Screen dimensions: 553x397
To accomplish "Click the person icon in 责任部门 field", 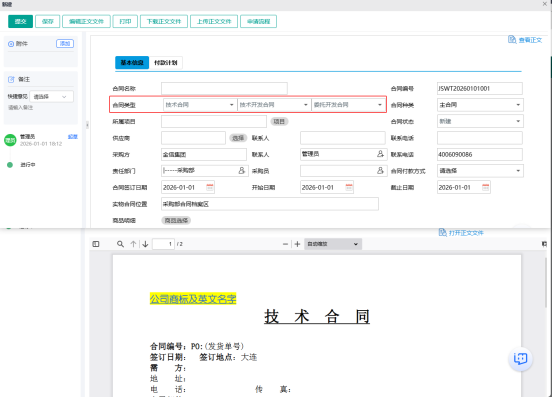I will click(242, 171).
